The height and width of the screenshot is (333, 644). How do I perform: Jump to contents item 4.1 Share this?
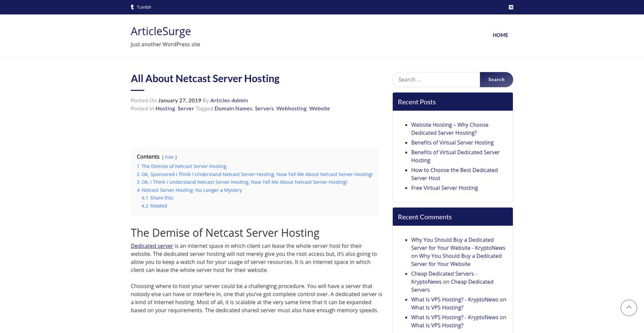pos(158,198)
